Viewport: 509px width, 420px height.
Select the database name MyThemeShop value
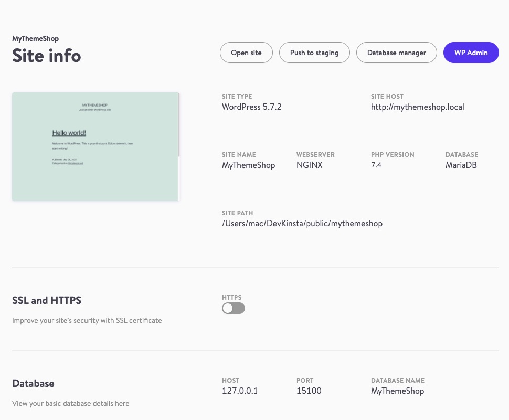click(397, 391)
